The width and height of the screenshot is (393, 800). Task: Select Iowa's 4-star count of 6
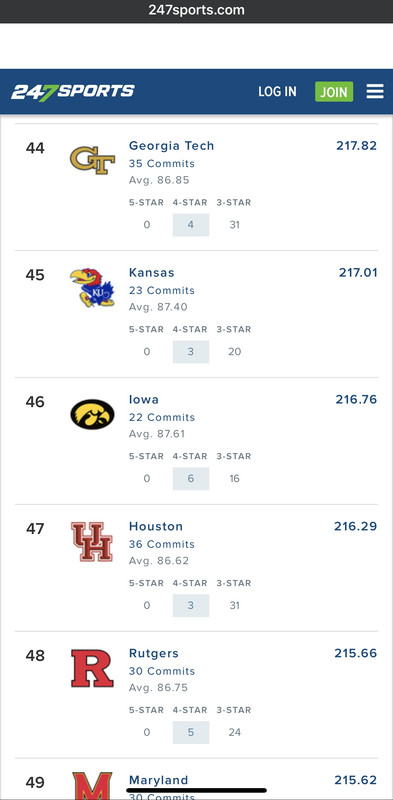tap(191, 479)
